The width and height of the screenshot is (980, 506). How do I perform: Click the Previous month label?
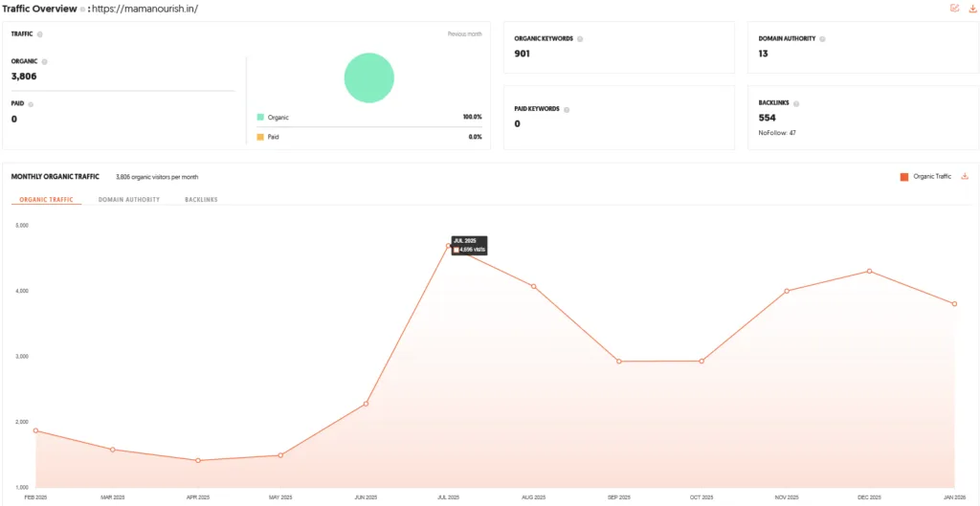(464, 34)
